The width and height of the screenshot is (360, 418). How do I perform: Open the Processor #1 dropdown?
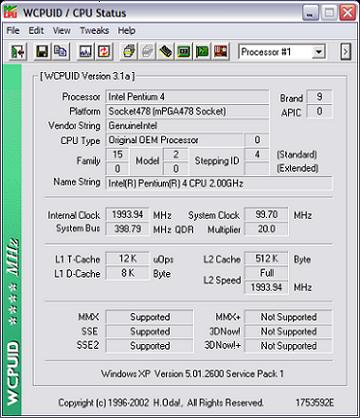pyautogui.click(x=319, y=52)
